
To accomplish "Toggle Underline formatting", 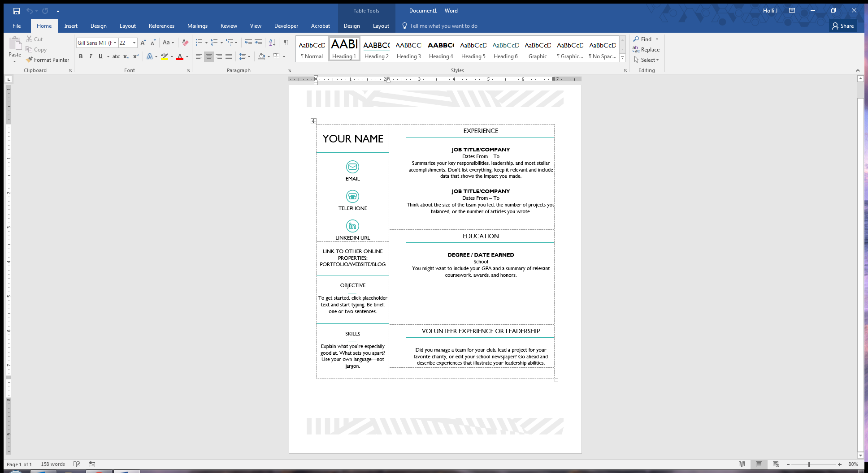I will (x=100, y=56).
